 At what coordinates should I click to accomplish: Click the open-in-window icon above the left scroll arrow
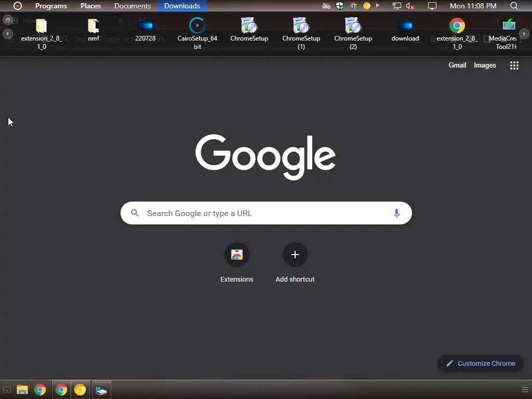coord(7,20)
